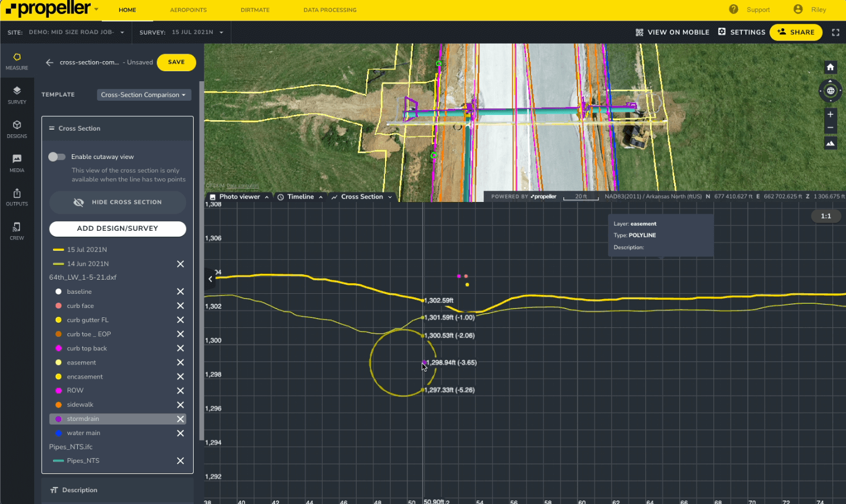Viewport: 846px width, 504px height.
Task: Open the Outputs sidebar icon
Action: click(x=16, y=197)
